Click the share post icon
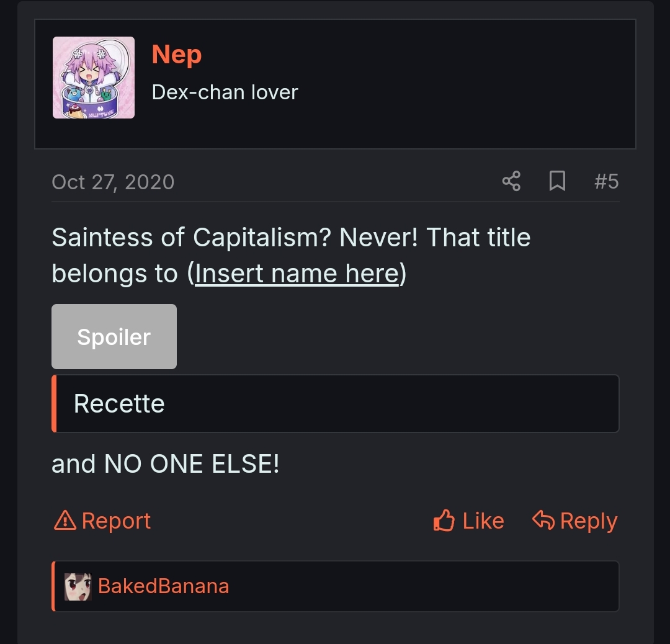Viewport: 670px width, 644px height. 510,181
